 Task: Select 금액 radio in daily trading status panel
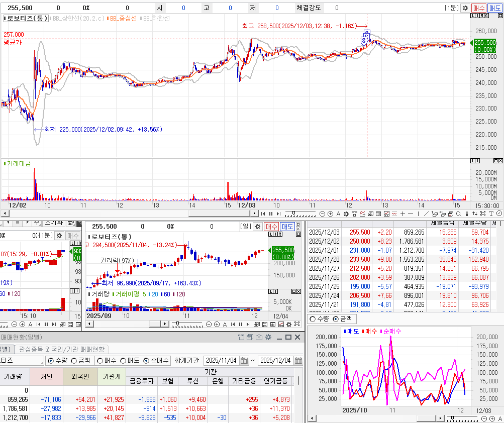pos(74,361)
